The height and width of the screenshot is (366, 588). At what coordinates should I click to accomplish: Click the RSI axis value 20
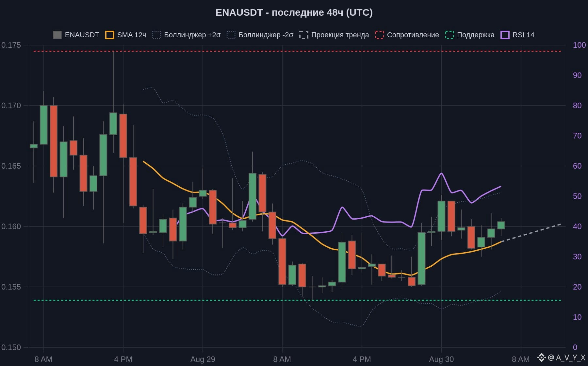coord(577,287)
